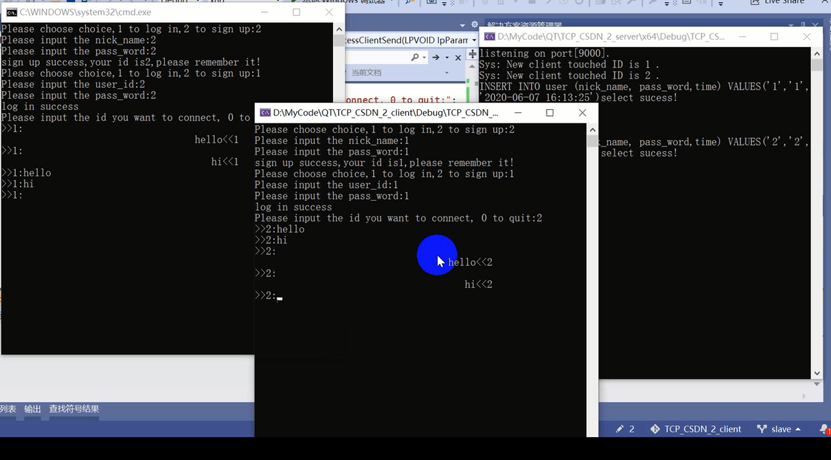831x460 pixels.
Task: Maximize the TCP_CSDN_2_server console window
Action: [774, 37]
